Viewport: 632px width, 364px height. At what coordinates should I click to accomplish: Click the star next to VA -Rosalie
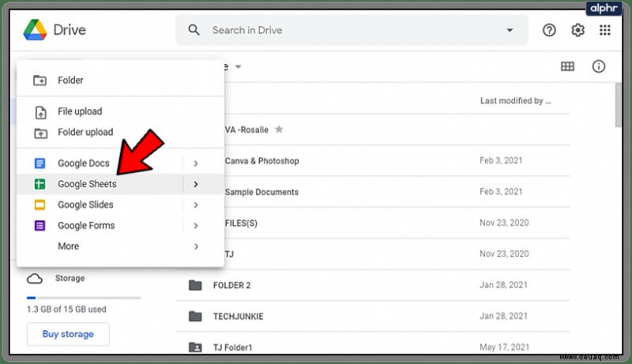click(x=279, y=129)
